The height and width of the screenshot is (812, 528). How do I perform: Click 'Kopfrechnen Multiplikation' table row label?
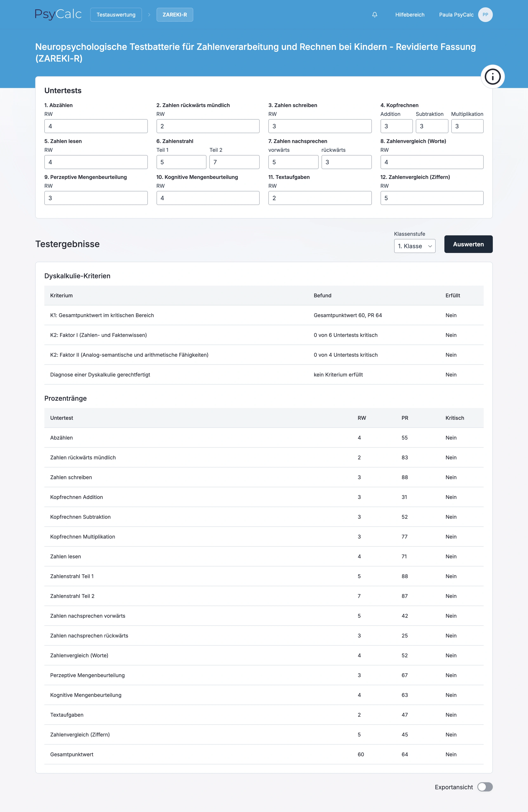point(82,537)
